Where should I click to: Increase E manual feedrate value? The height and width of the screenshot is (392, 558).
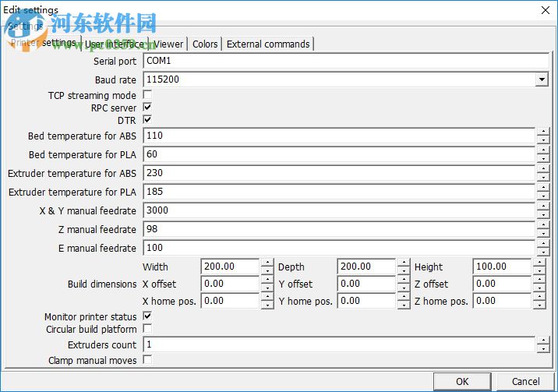(543, 244)
